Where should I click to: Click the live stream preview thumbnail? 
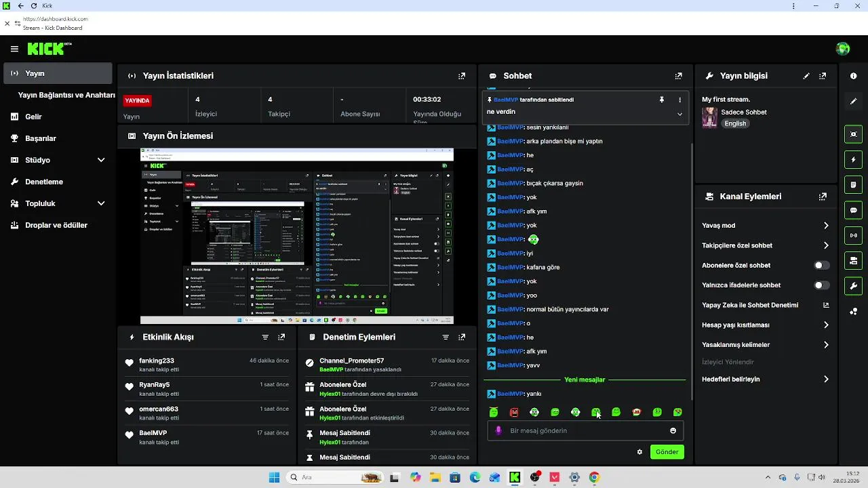pyautogui.click(x=297, y=236)
